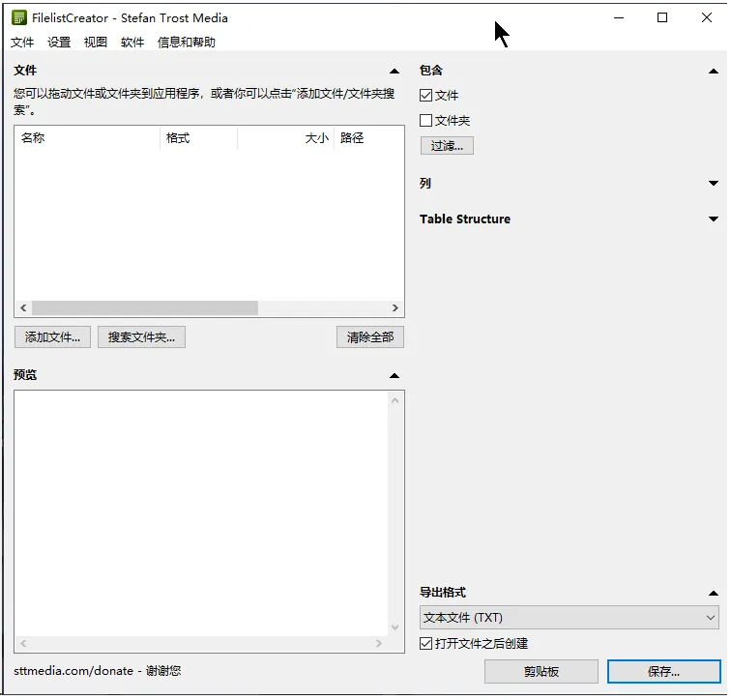
Task: Click the 搜索文件夹... button
Action: click(141, 337)
